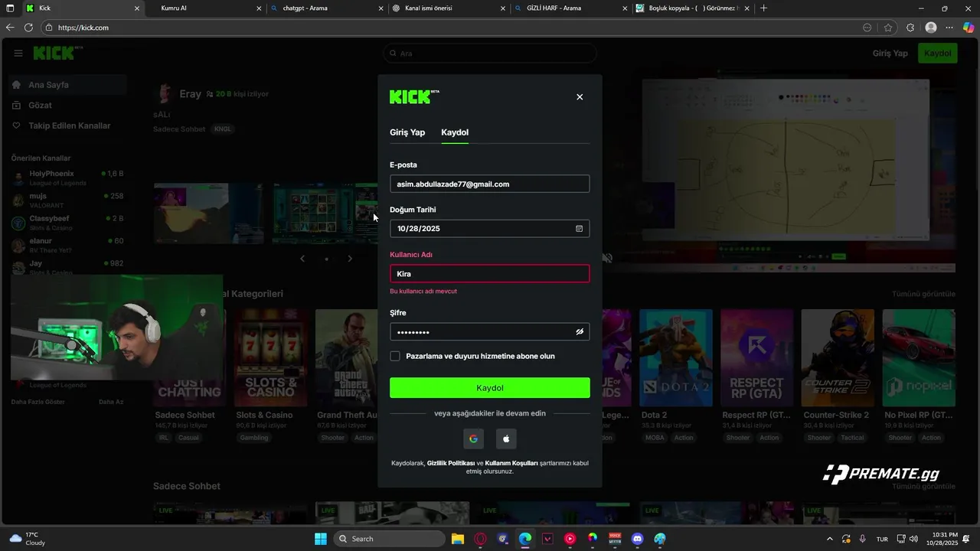Click Tümünü görüntüle beside categories
The height and width of the screenshot is (551, 980).
(923, 294)
